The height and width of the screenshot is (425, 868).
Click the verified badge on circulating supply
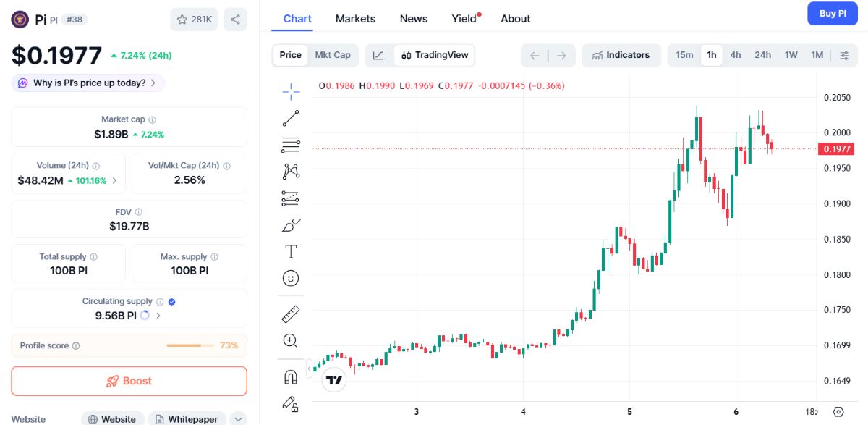click(x=172, y=302)
